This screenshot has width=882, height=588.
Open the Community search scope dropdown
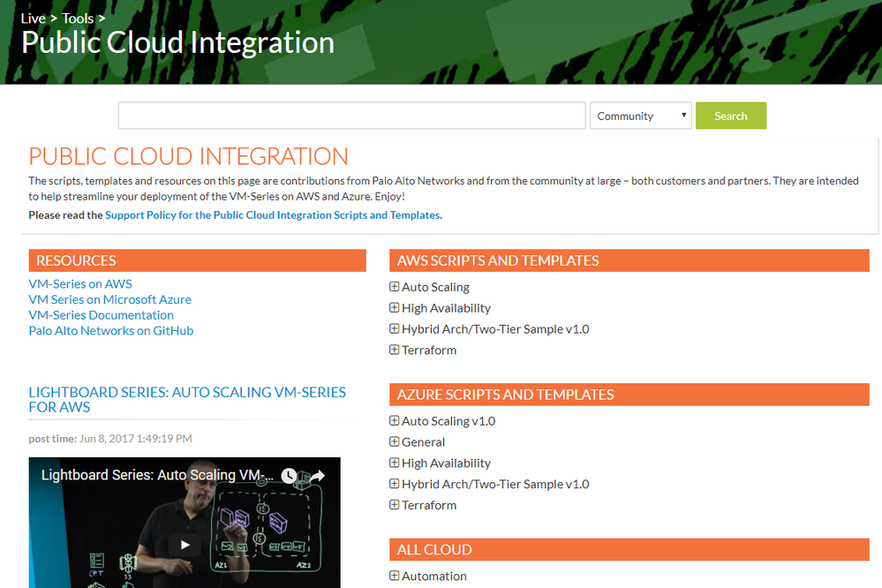(x=641, y=116)
